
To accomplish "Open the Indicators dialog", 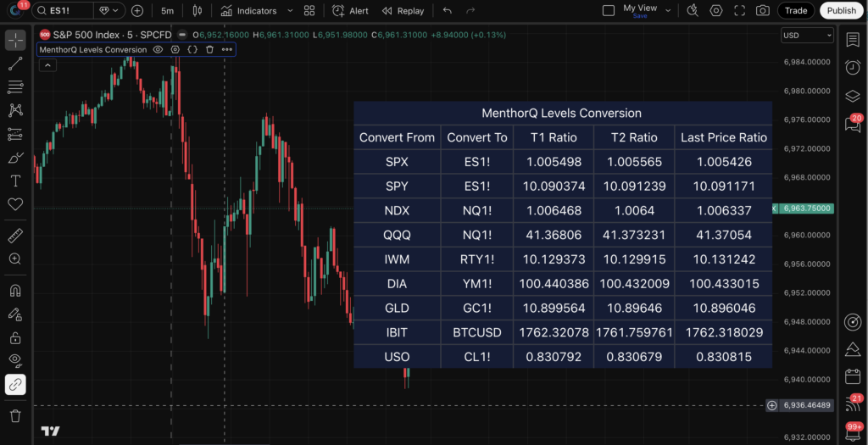I will point(248,10).
